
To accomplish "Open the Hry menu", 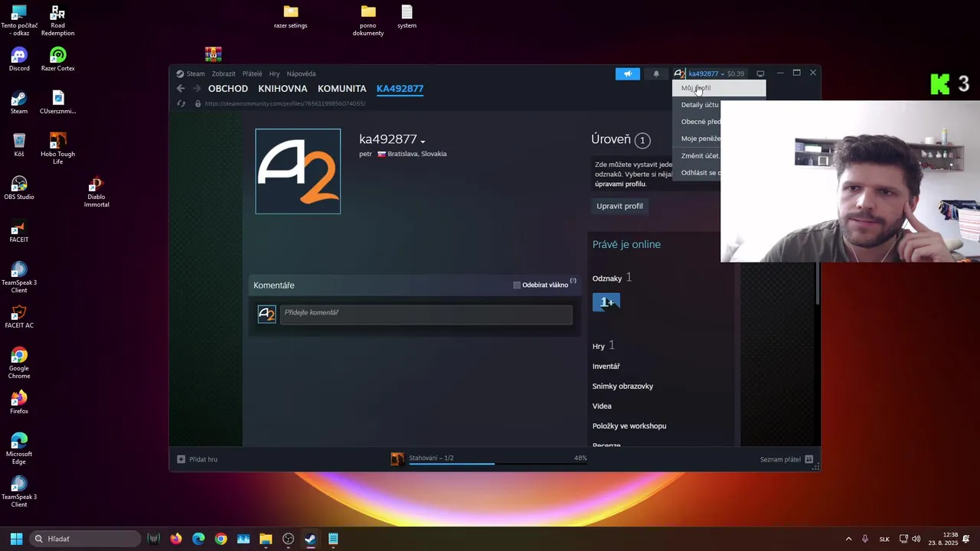I will (274, 73).
